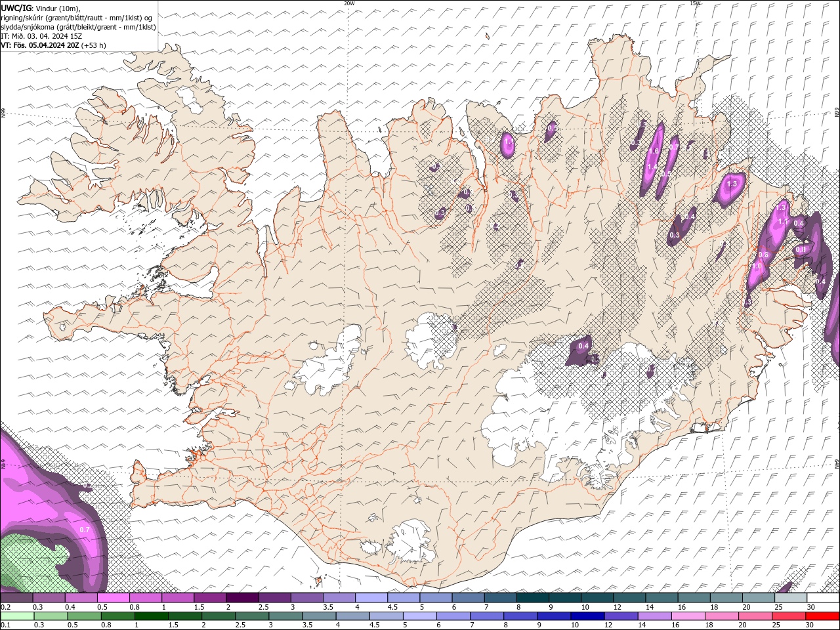This screenshot has height=630, width=840.
Task: Click the 0.1 label starting the lower legend
Action: click(x=5, y=625)
